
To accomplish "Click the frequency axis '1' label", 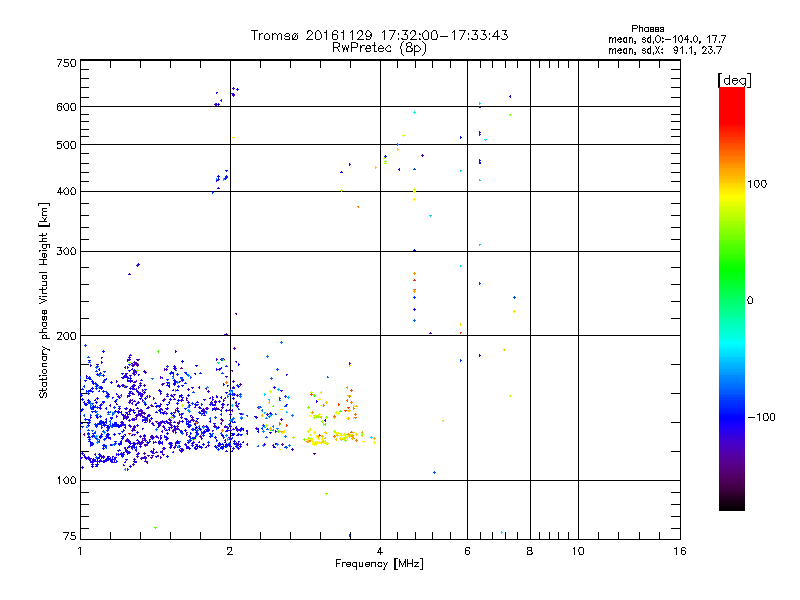I will [x=80, y=551].
